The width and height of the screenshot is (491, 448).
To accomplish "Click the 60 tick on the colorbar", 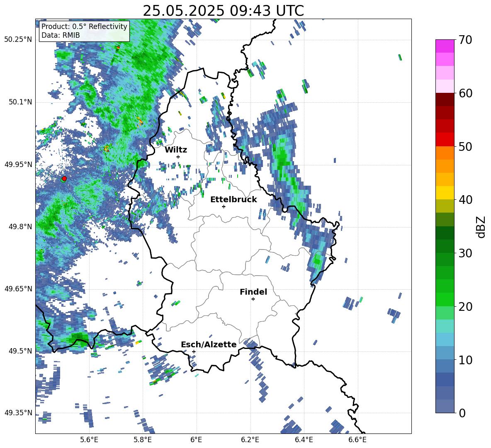I will pyautogui.click(x=465, y=93).
